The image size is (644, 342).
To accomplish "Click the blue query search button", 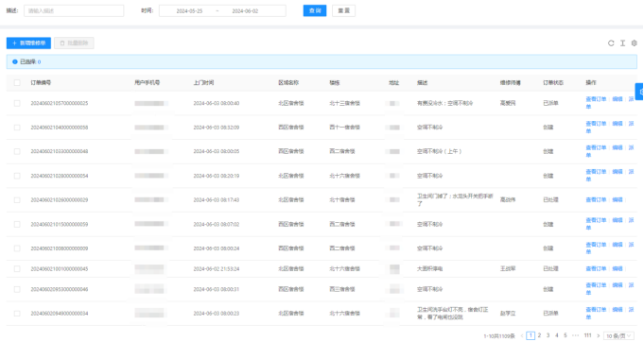I will [315, 10].
